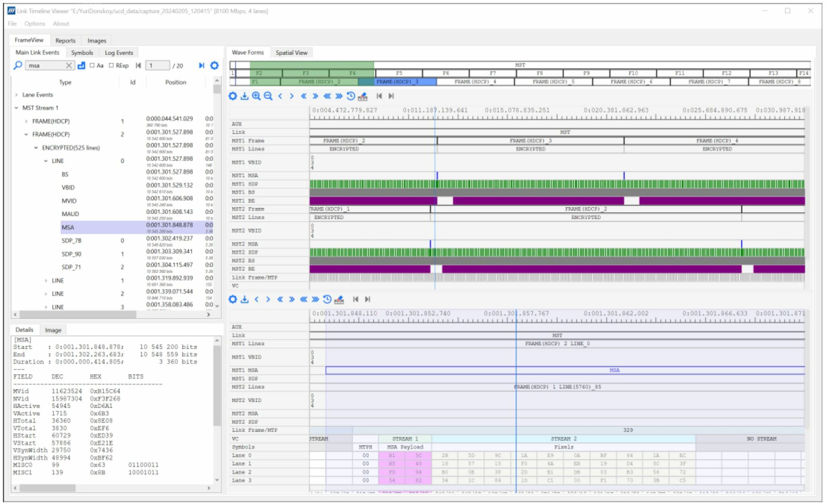Viewport: 825px width, 504px height.
Task: Collapse the MST Stream 1 node
Action: (17, 108)
